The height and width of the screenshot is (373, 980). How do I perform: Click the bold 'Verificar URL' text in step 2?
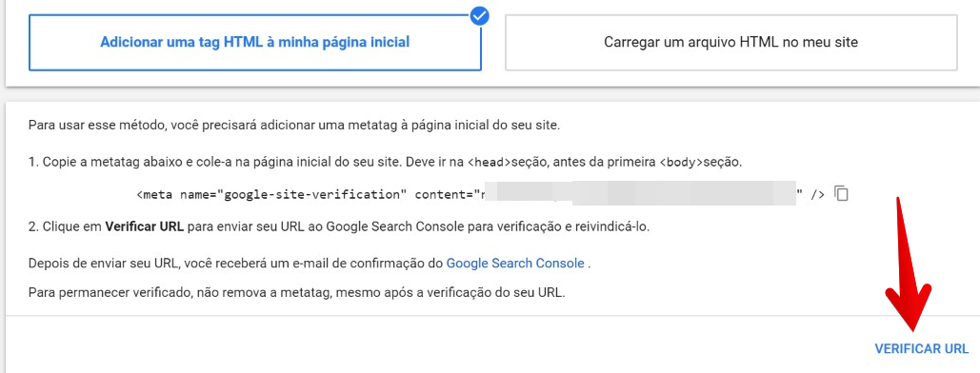click(x=145, y=226)
